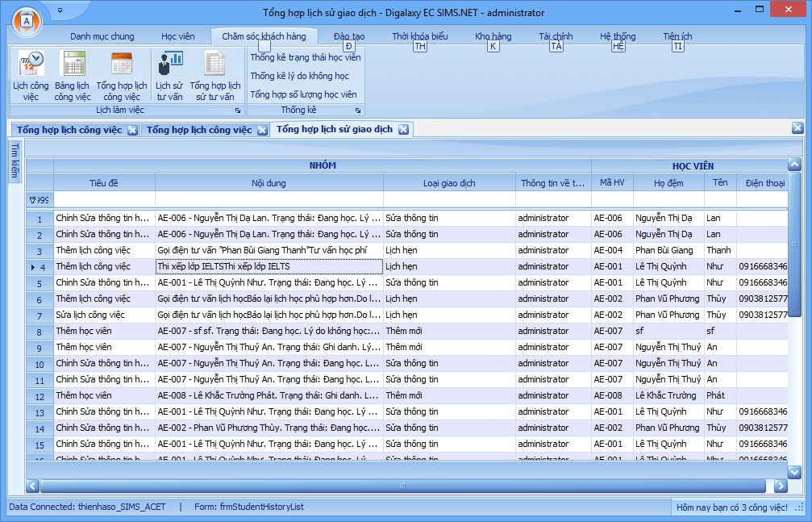Select Thống kê trạng thái học viên

click(x=306, y=58)
